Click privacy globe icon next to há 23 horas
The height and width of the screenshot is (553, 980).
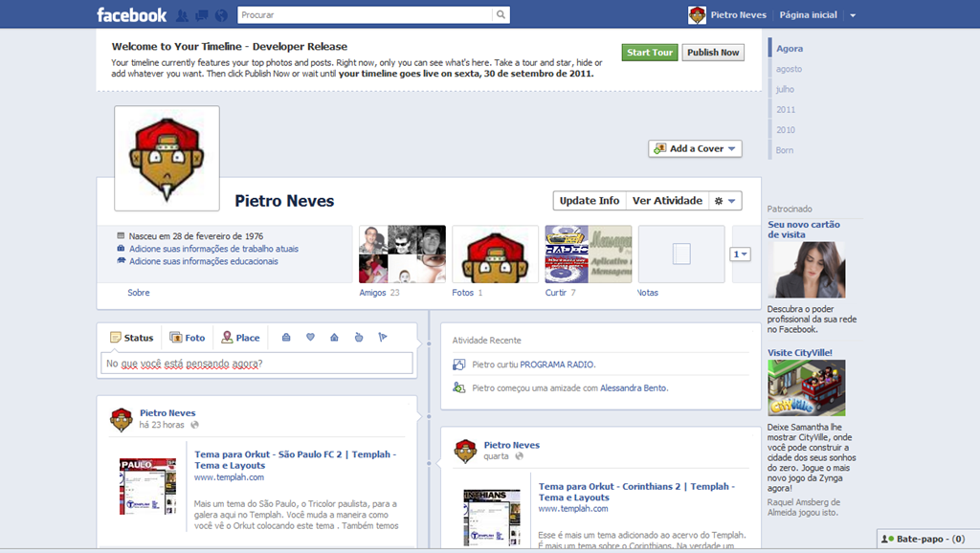click(x=195, y=425)
